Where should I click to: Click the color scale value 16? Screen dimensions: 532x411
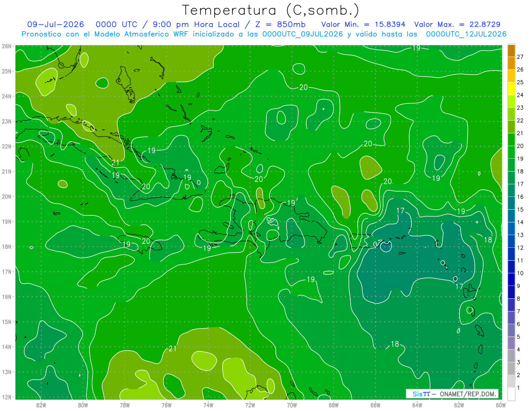520,196
